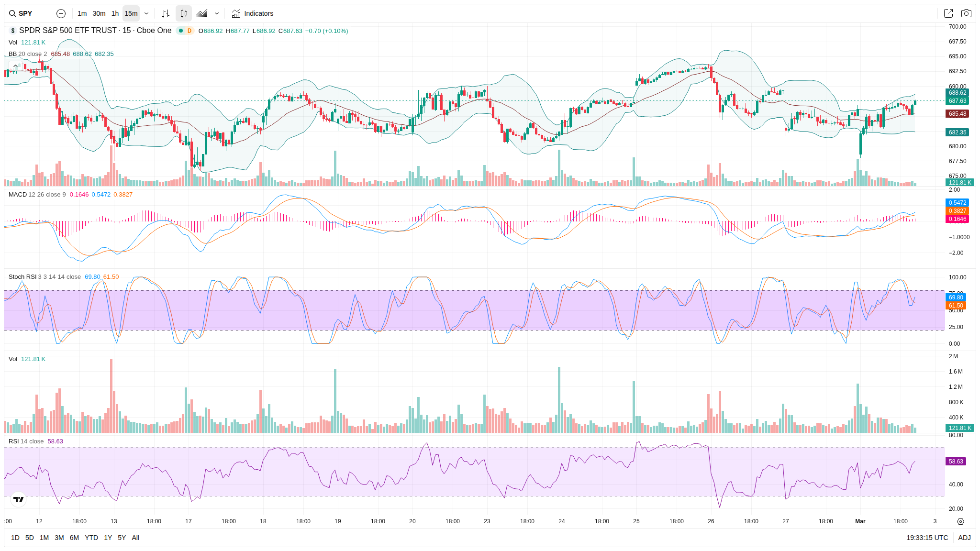Open the Indicators dialog
Image resolution: width=980 pixels, height=551 pixels.
tap(253, 13)
